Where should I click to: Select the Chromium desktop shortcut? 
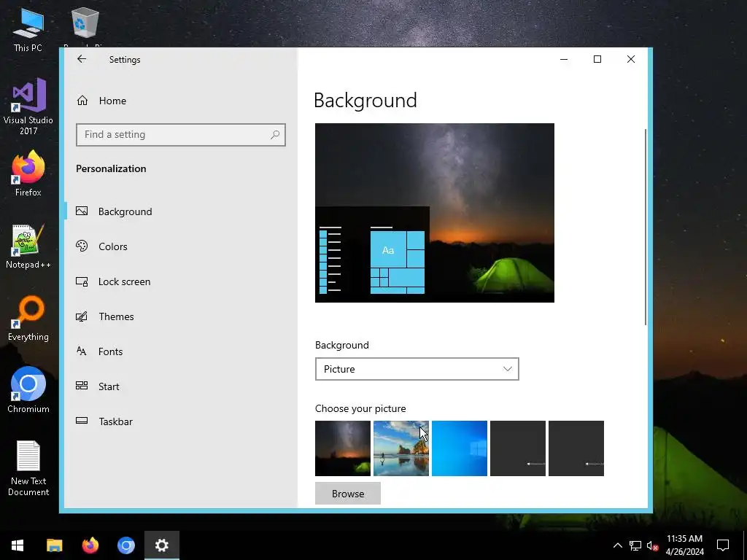coord(28,391)
